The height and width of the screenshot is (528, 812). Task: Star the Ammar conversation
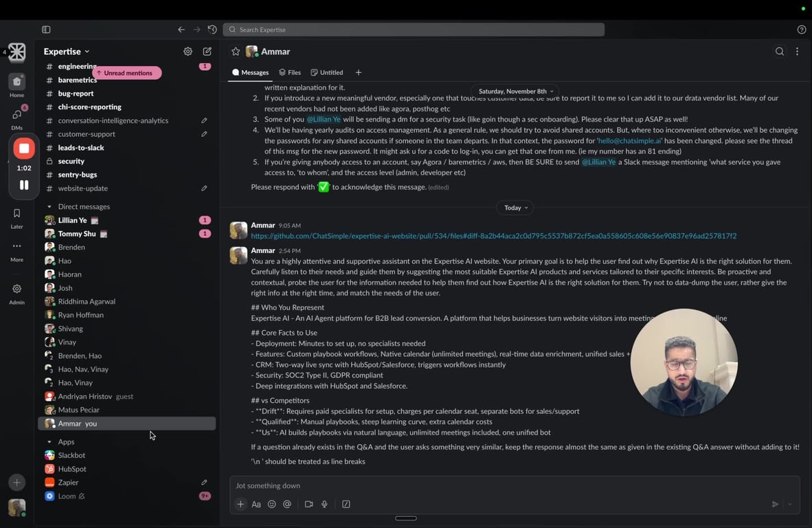tap(236, 52)
